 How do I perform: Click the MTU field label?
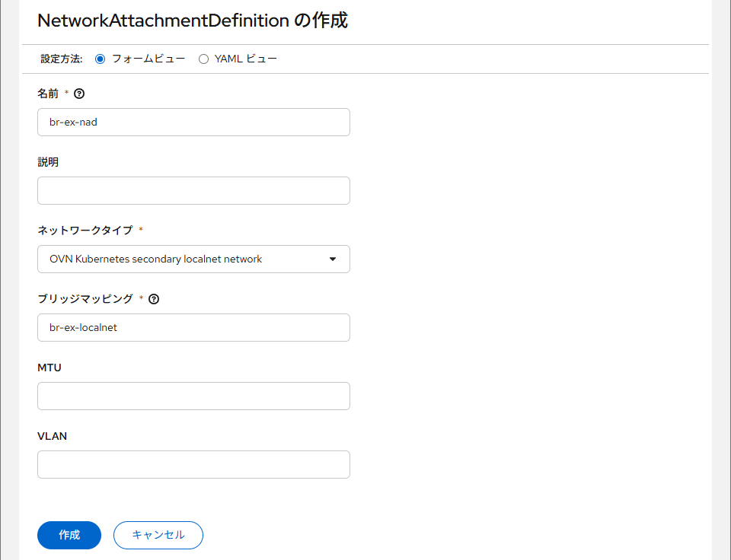tap(49, 367)
